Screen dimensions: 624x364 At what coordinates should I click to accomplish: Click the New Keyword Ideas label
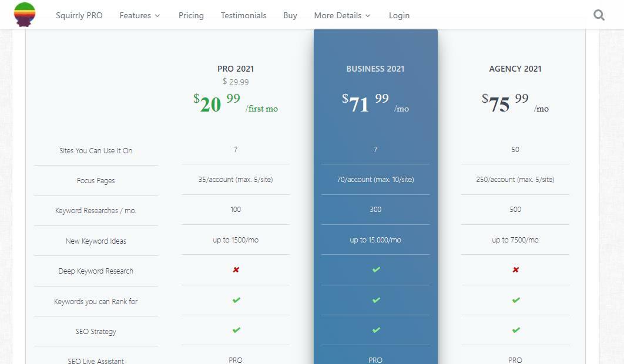[96, 241]
